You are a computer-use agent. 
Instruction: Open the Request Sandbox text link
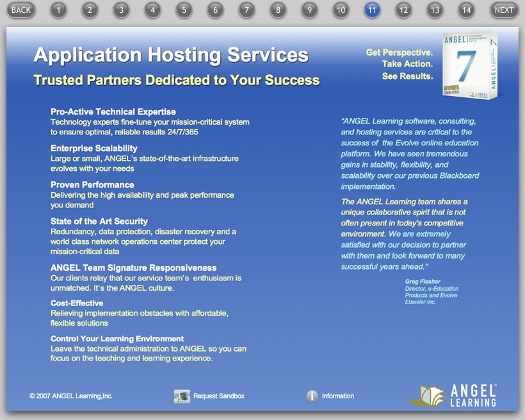pyautogui.click(x=218, y=396)
